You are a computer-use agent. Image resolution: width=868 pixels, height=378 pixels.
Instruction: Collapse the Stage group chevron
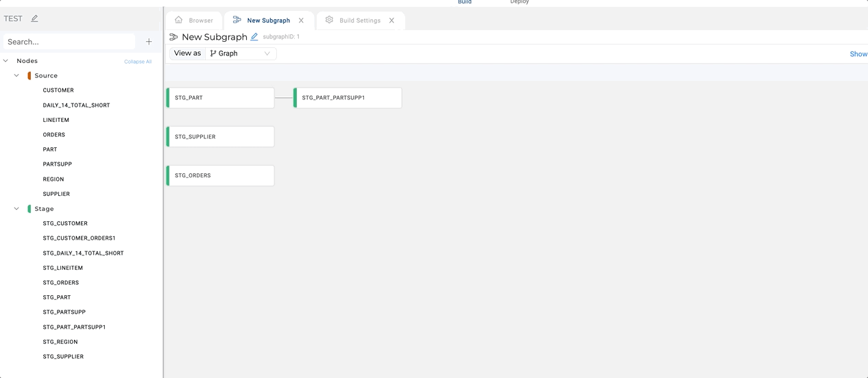pos(16,209)
